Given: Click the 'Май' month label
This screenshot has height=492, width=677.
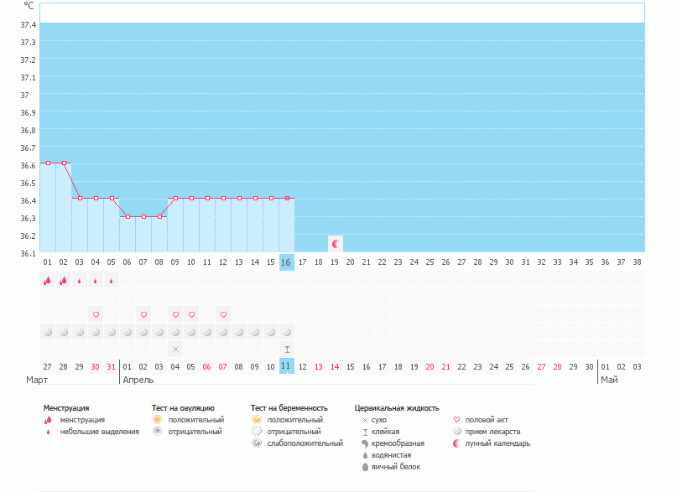Looking at the screenshot, I should (x=608, y=381).
